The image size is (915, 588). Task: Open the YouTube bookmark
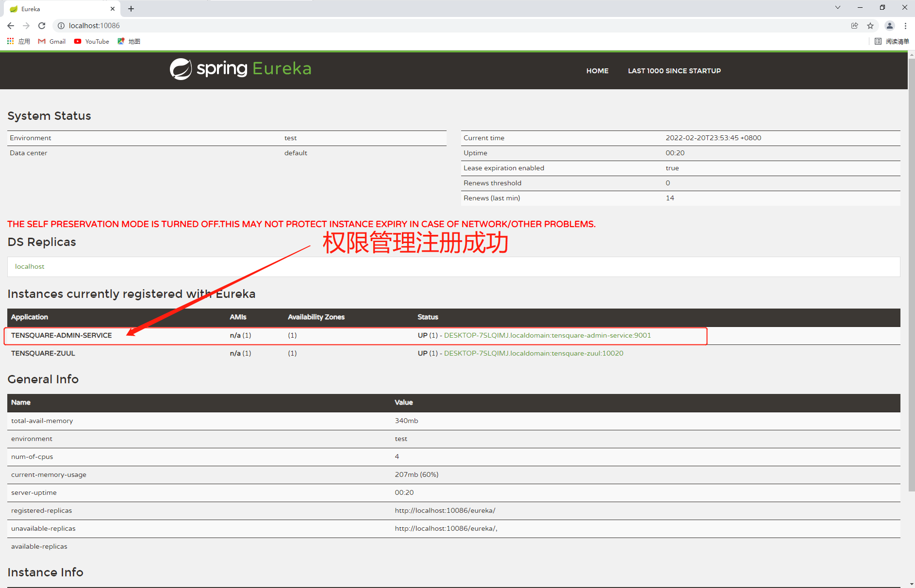(92, 41)
